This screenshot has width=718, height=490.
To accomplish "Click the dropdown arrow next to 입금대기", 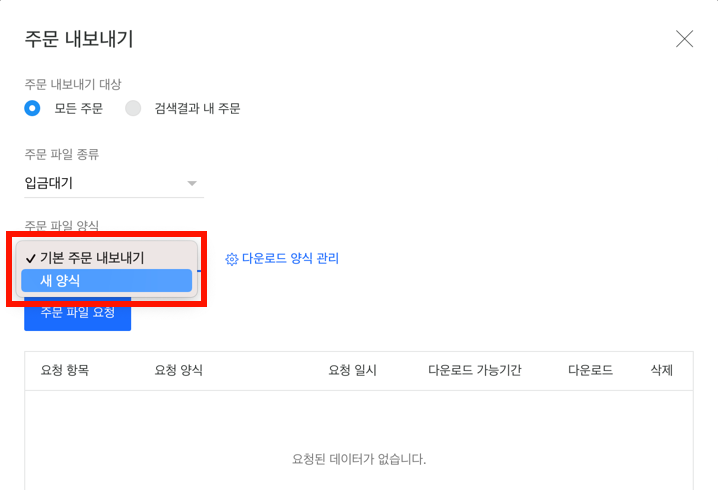I will [x=192, y=184].
